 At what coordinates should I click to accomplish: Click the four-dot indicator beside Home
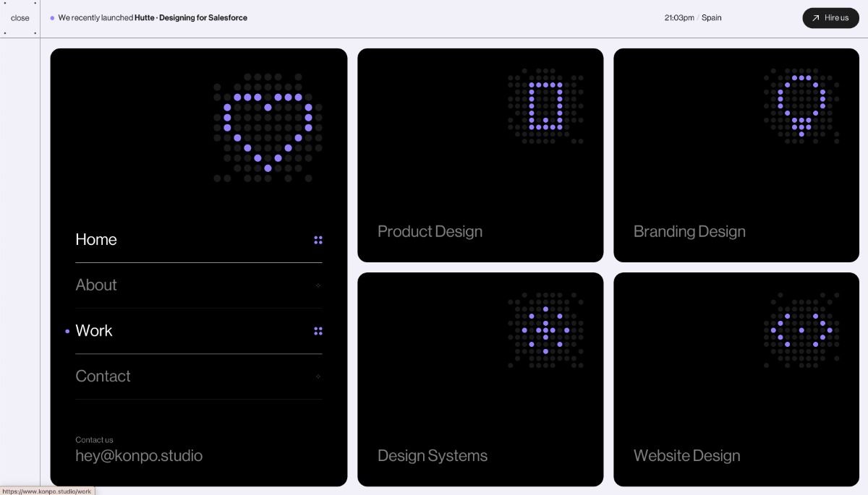(318, 239)
